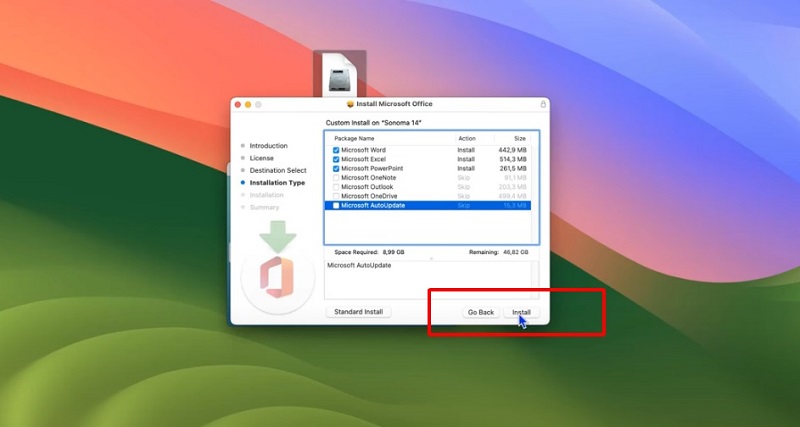Click the Package Name column header
800x427 pixels.
pyautogui.click(x=354, y=138)
